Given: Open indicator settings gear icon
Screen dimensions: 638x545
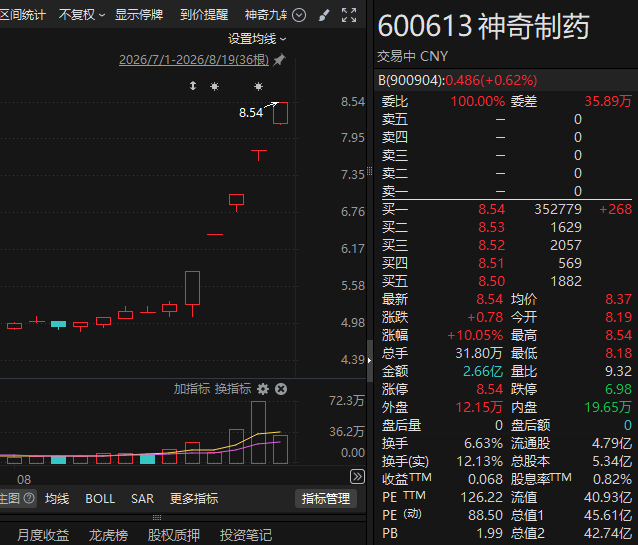Looking at the screenshot, I should coord(263,389).
